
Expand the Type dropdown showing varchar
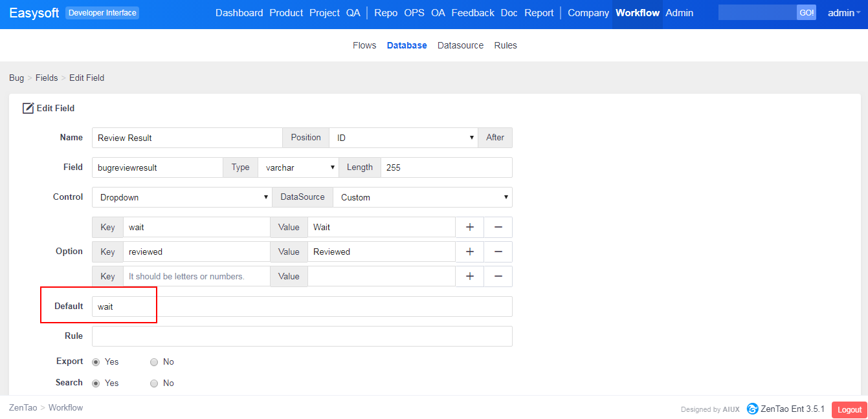[298, 167]
